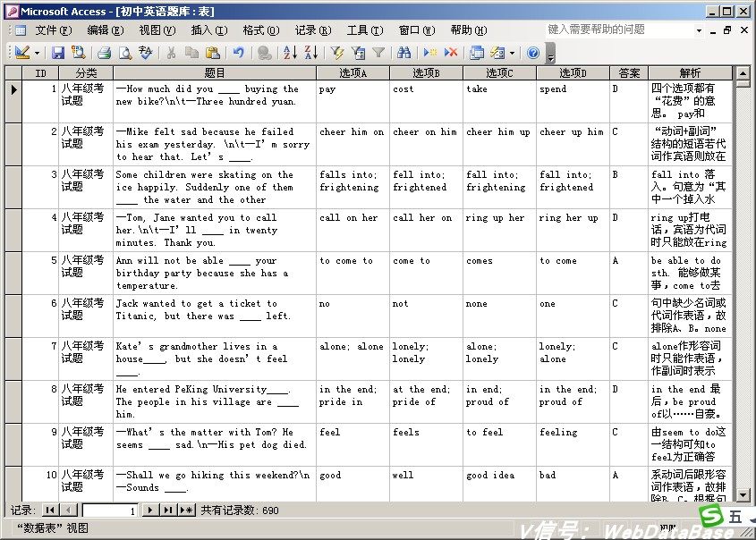Click the row selector for record 1
Screen dimensions: 756x540
tap(13, 101)
